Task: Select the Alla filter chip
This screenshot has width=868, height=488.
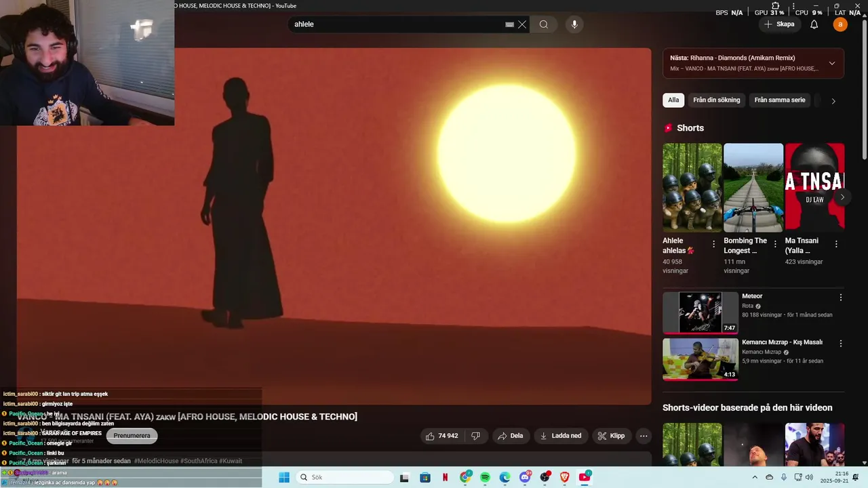Action: click(673, 100)
